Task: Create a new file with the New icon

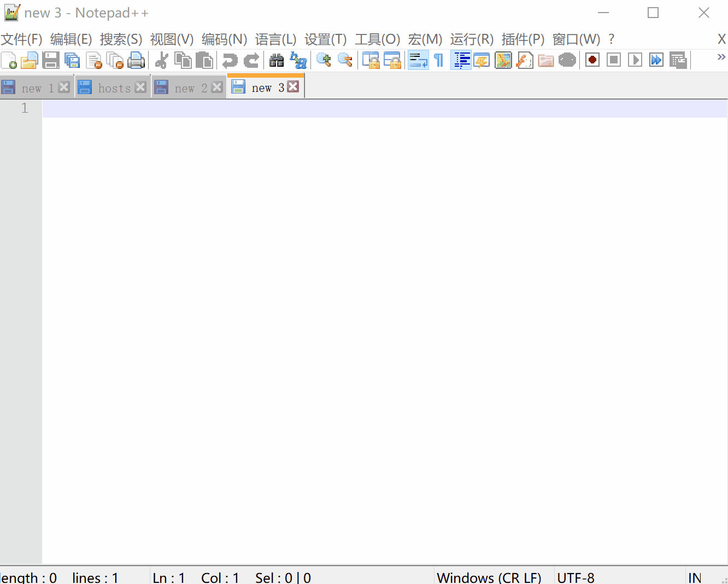Action: point(9,60)
